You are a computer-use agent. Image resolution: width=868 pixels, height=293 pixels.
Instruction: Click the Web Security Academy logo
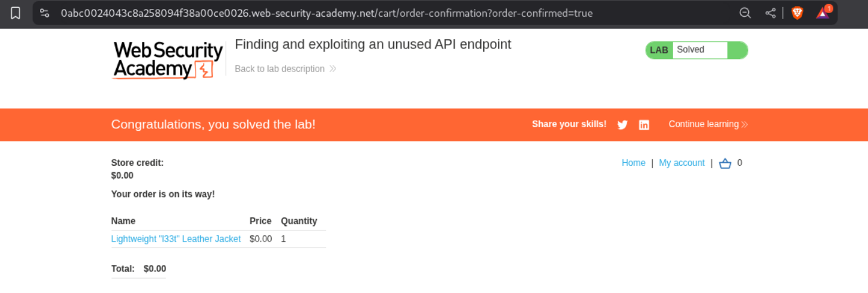pyautogui.click(x=167, y=60)
